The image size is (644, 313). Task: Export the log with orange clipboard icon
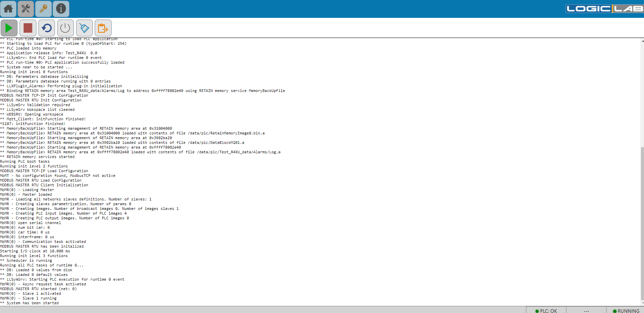tap(103, 28)
